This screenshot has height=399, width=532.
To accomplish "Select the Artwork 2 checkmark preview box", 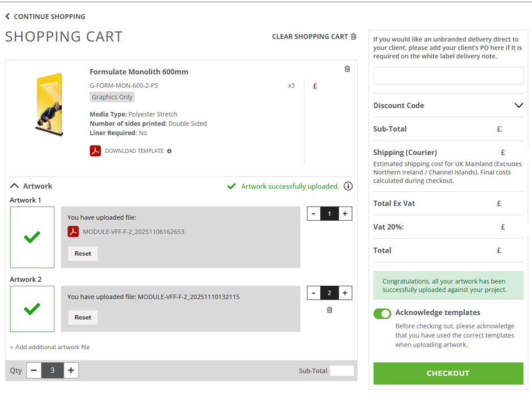I will (32, 308).
